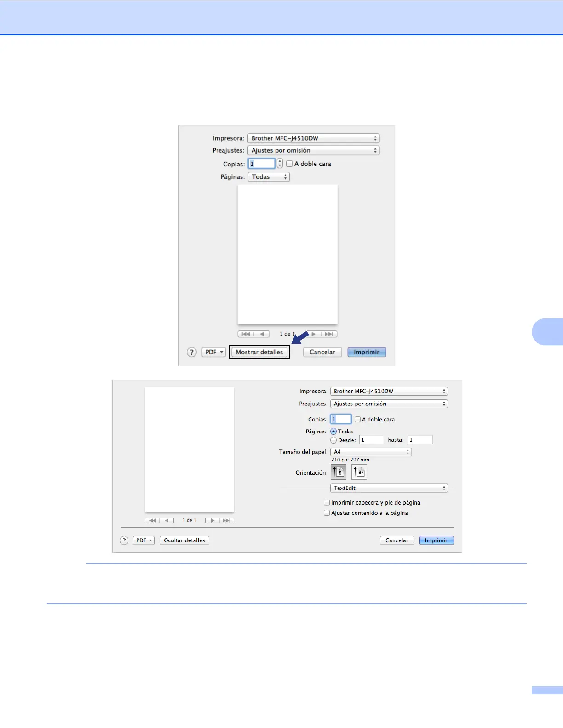Click the Desde page number field

pos(372,440)
